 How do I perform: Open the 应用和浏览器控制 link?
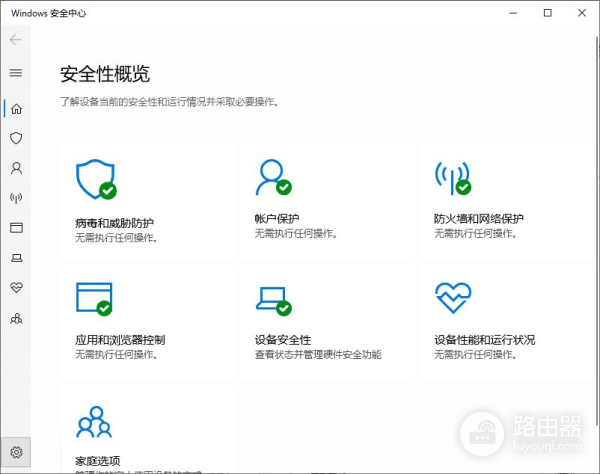tap(120, 340)
